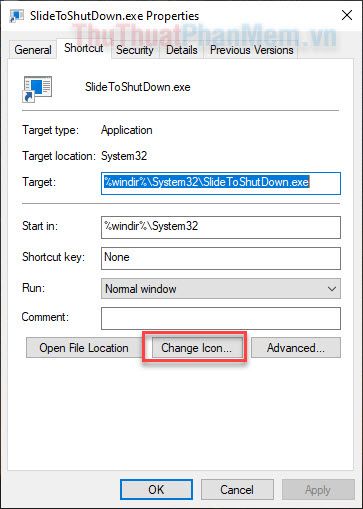Close the Properties dialog with X
The height and width of the screenshot is (509, 363).
347,15
